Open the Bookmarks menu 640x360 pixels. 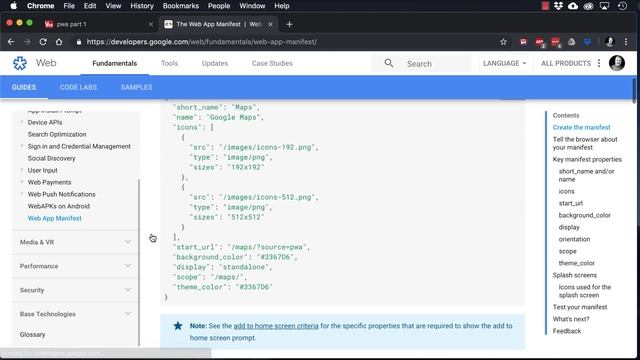(x=180, y=6)
